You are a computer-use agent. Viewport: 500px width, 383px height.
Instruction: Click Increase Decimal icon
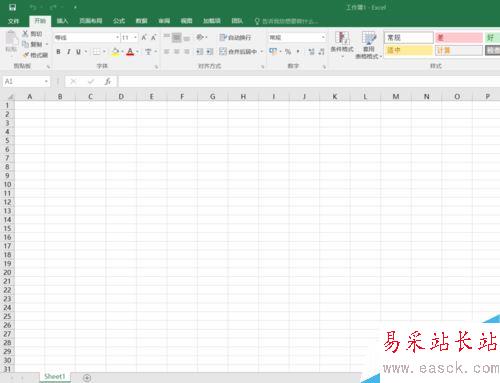[x=311, y=52]
